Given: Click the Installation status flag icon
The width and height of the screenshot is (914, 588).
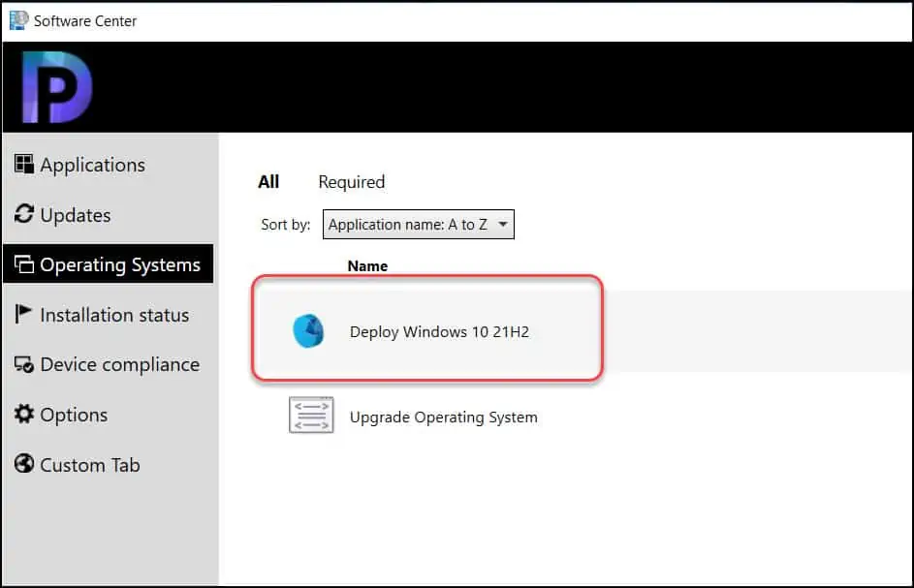Looking at the screenshot, I should (22, 314).
